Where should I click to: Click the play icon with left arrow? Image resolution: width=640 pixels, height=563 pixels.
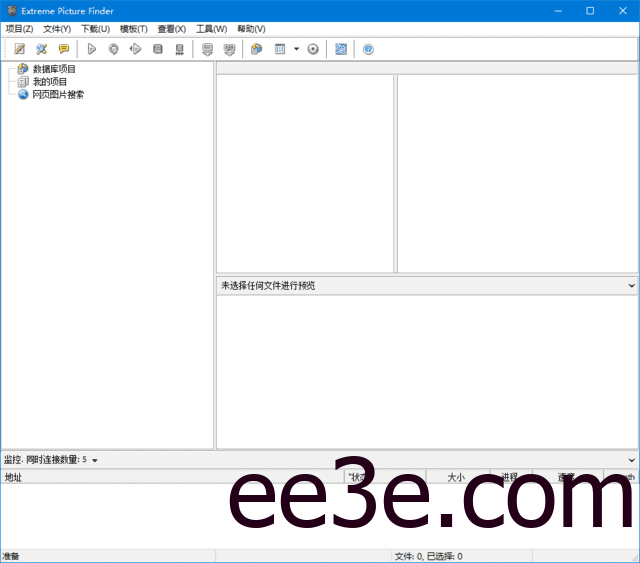point(136,49)
